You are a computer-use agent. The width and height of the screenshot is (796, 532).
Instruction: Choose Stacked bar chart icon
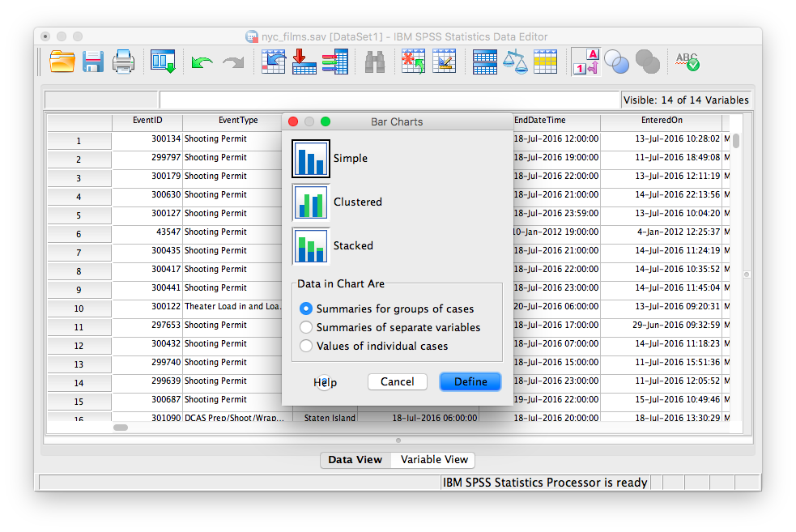tap(311, 245)
